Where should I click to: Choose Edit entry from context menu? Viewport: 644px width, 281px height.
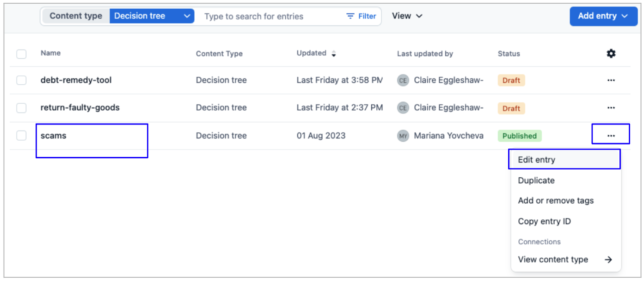(x=536, y=160)
